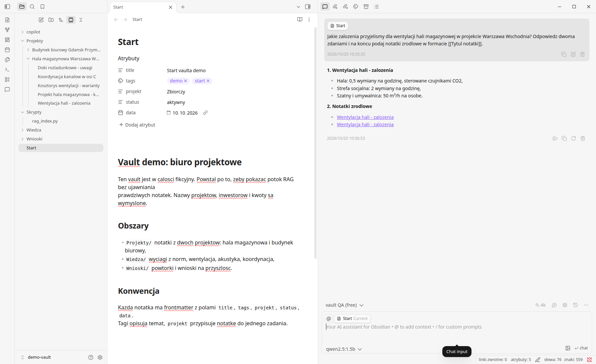Toggle the left sidebar collapse icon
Viewport: 596px width, 364px height.
pyautogui.click(x=7, y=7)
